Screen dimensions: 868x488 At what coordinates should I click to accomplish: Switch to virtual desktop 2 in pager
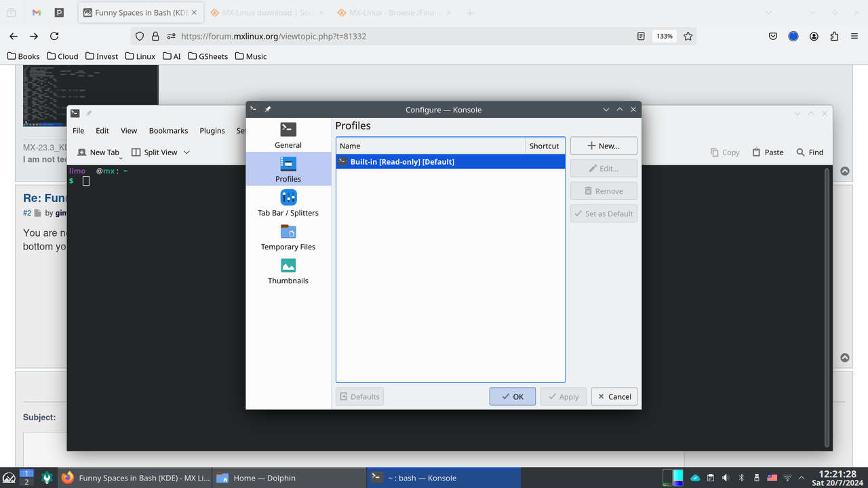26,482
